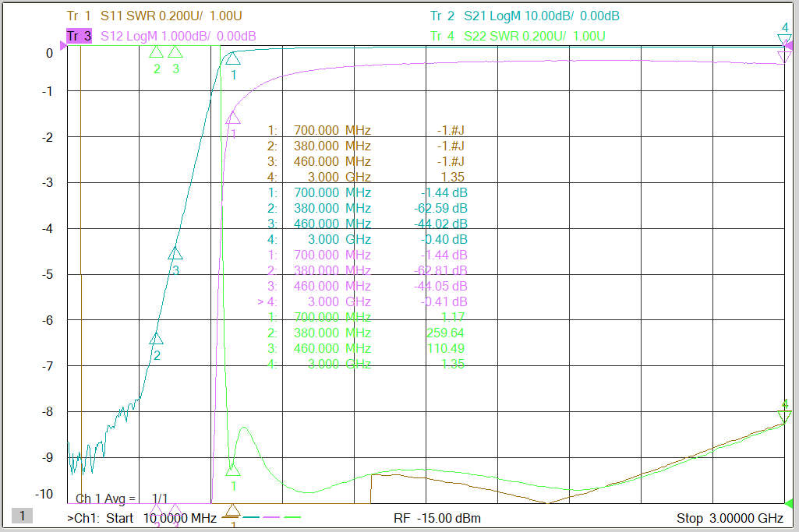Screen dimensions: 799x532
Task: Click green reference level arrow at bottom right
Action: point(789,503)
